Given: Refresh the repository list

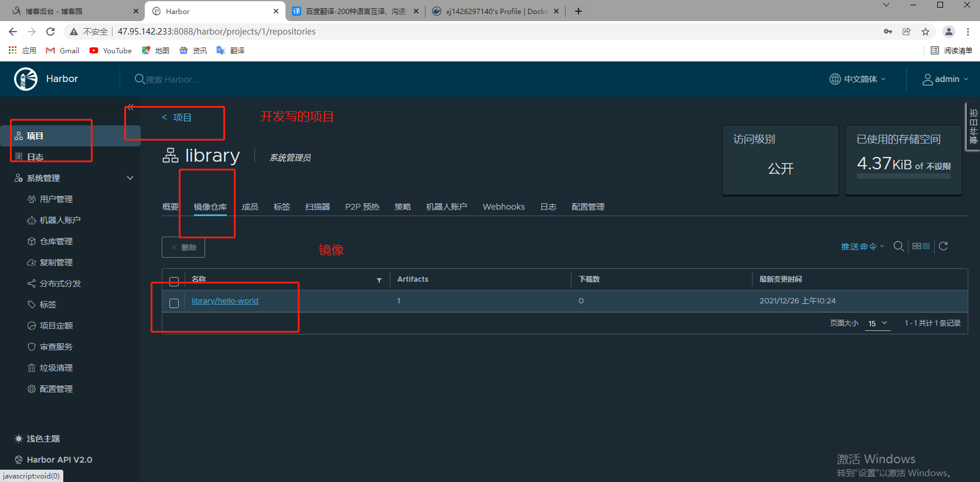Looking at the screenshot, I should coord(943,247).
